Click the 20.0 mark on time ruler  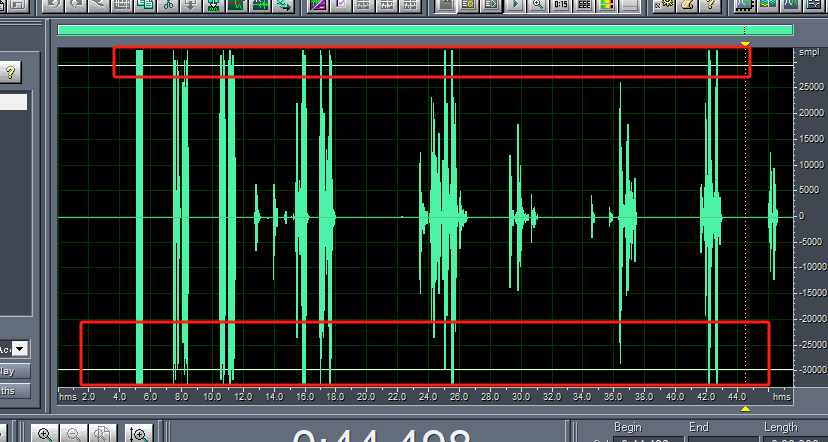pyautogui.click(x=366, y=397)
